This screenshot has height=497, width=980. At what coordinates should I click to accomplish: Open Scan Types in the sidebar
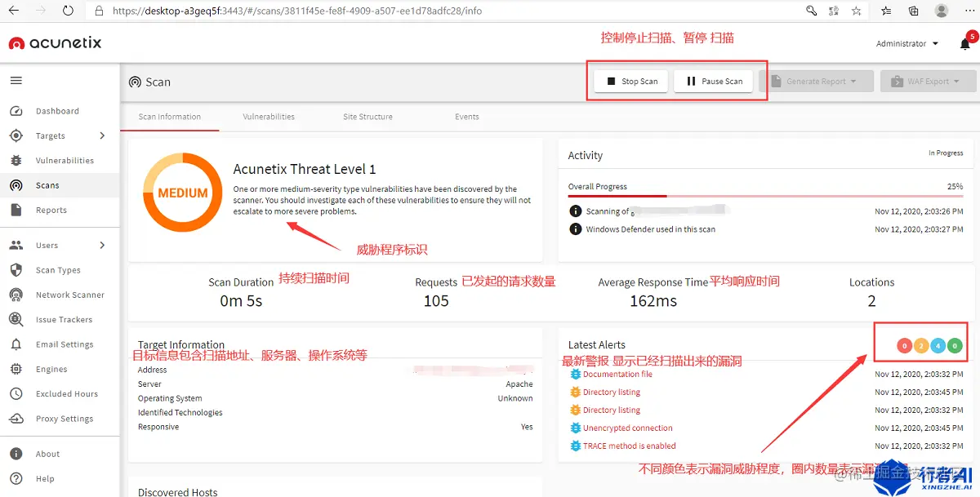pyautogui.click(x=58, y=270)
